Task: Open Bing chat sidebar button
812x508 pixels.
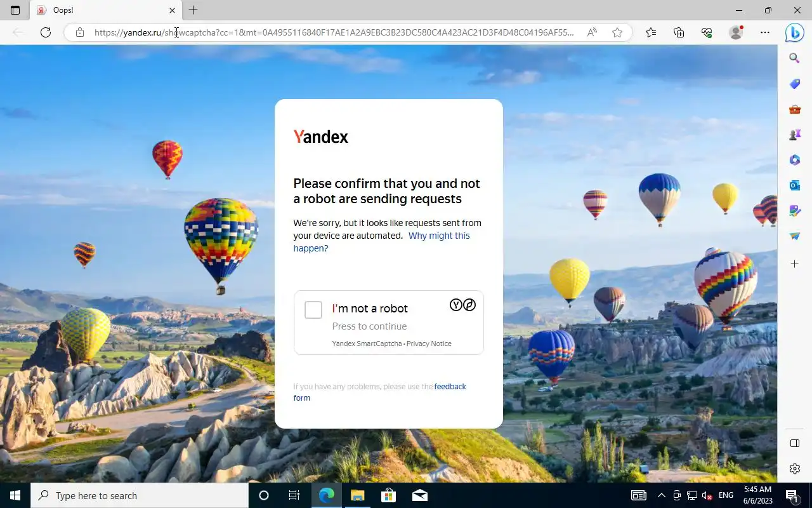Action: coord(794,32)
